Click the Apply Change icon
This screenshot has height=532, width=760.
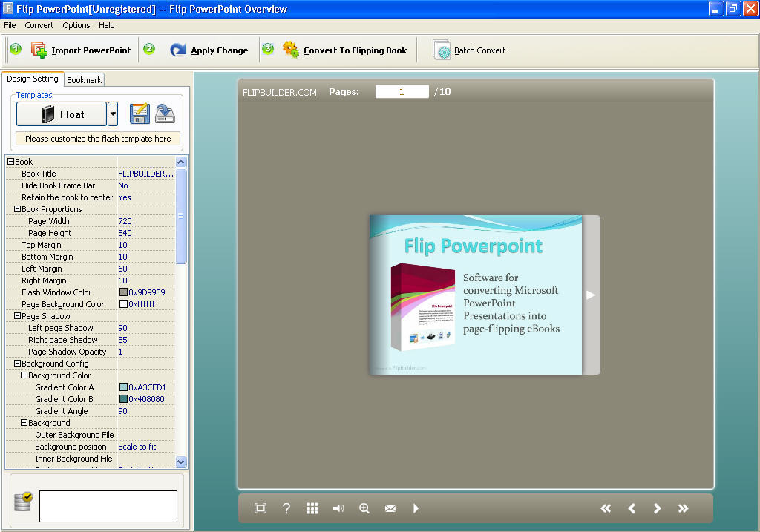click(x=178, y=50)
